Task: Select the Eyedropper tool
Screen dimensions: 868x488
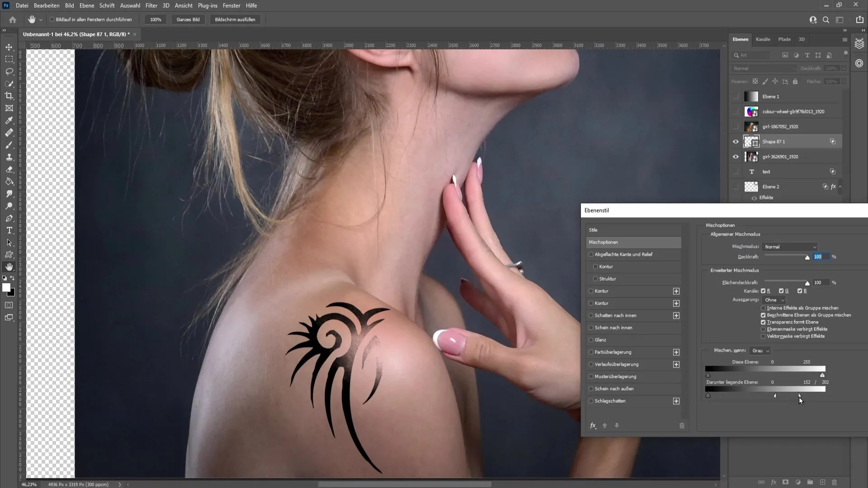Action: (9, 121)
